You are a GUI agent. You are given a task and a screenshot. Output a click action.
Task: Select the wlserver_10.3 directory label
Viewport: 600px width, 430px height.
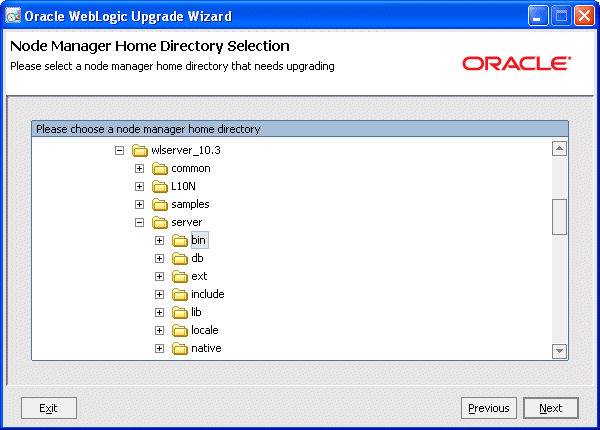[x=186, y=150]
